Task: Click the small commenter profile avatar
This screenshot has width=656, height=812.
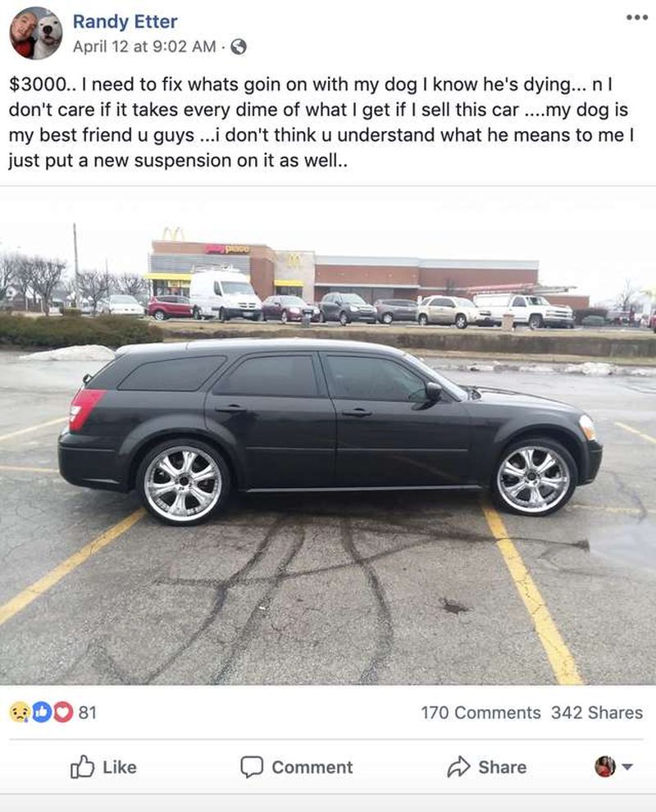Action: click(604, 766)
